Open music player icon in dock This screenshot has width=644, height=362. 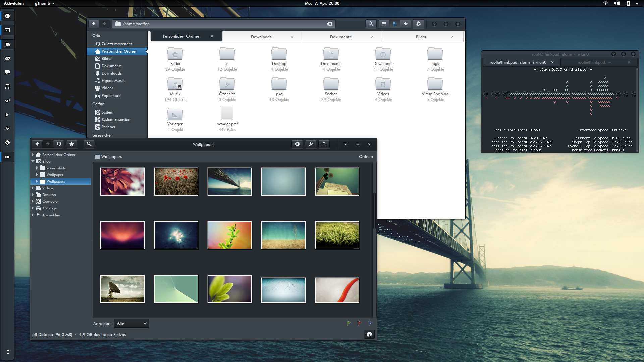[x=7, y=86]
